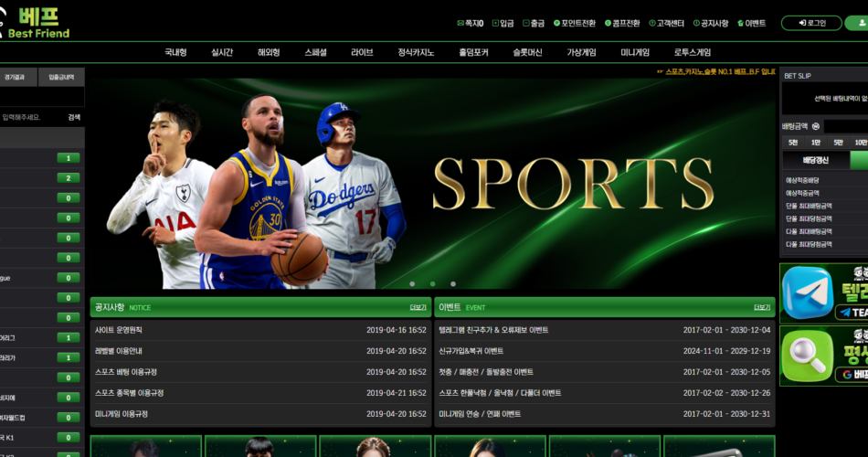Click the 출금 withdrawal icon
The height and width of the screenshot is (457, 868).
pos(525,23)
